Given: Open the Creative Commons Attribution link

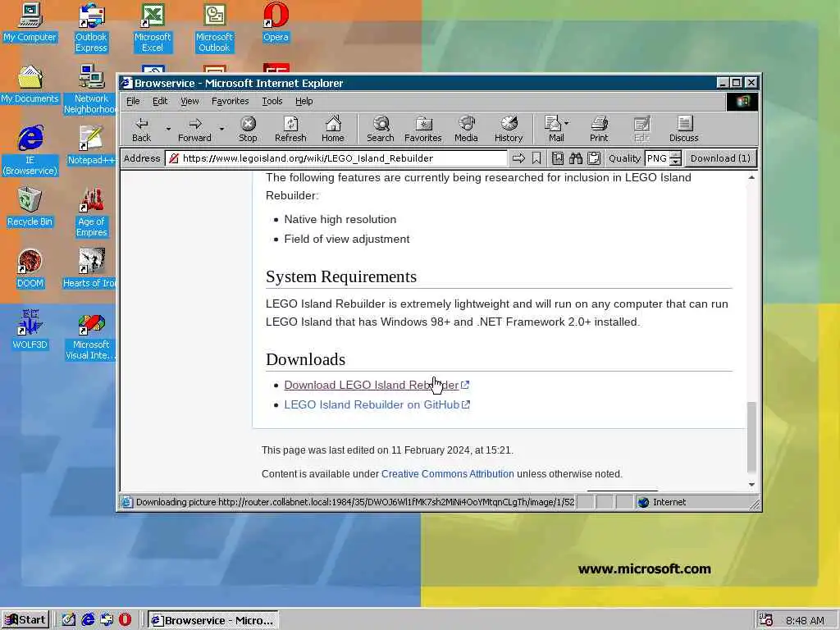Looking at the screenshot, I should click(447, 473).
